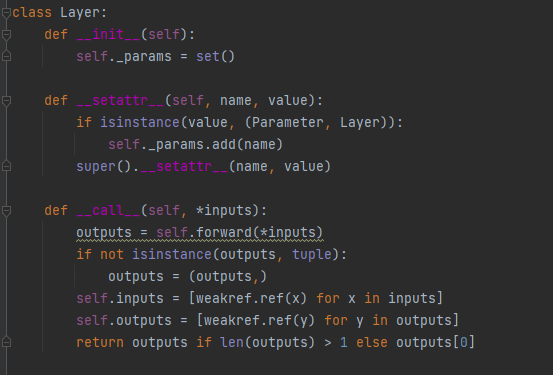The image size is (553, 375).
Task: Click underlined 'outputs' in the forward assignment
Action: click(x=104, y=232)
